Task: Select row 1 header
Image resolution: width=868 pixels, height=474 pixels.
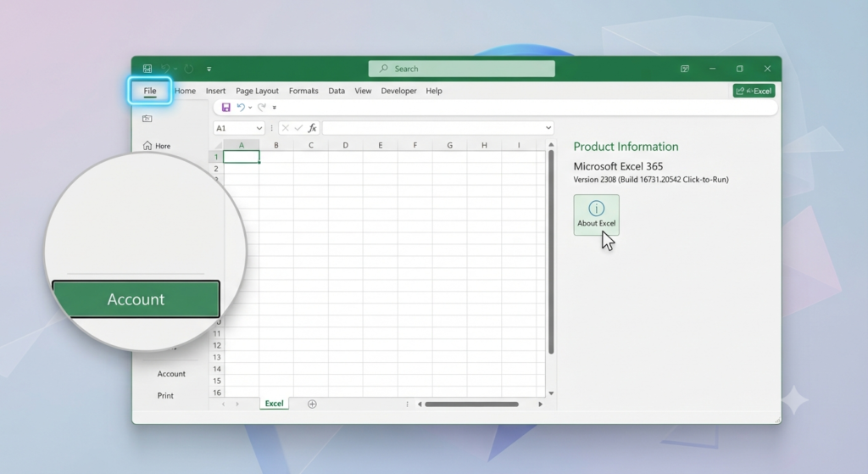Action: point(216,157)
